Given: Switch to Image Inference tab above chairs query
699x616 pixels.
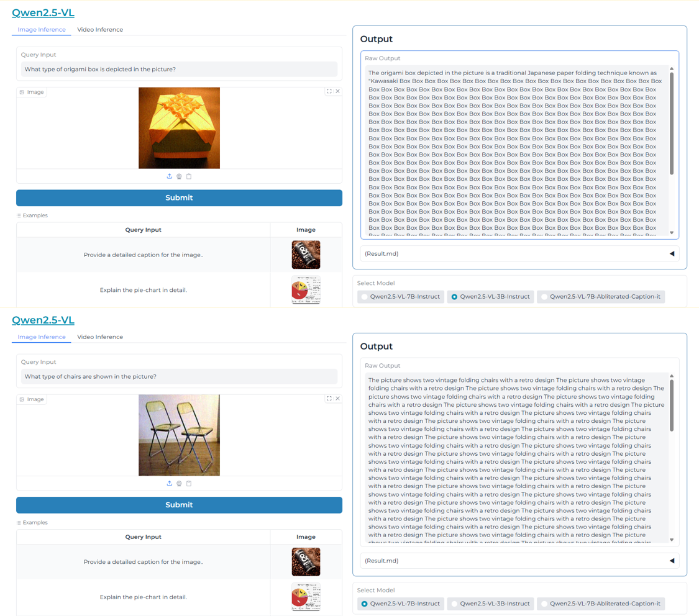Looking at the screenshot, I should click(x=42, y=337).
